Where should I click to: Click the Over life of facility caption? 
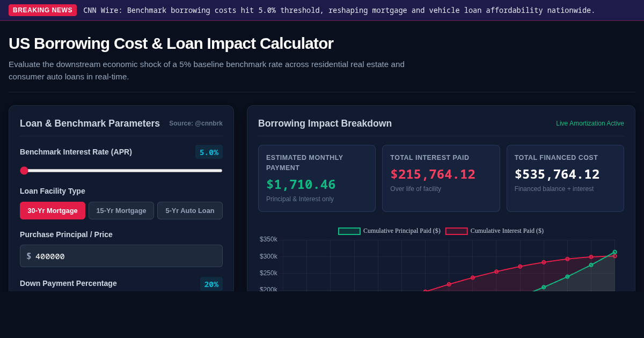415,189
